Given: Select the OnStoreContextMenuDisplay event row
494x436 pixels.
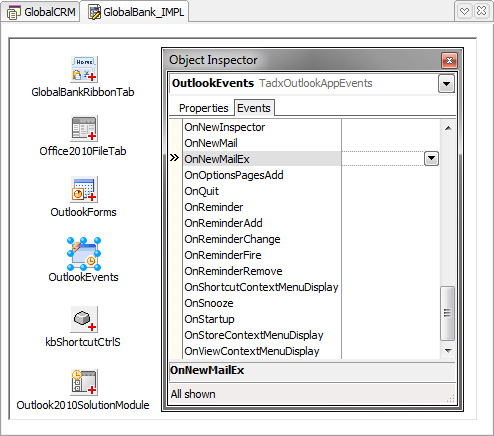Looking at the screenshot, I should pyautogui.click(x=262, y=335).
